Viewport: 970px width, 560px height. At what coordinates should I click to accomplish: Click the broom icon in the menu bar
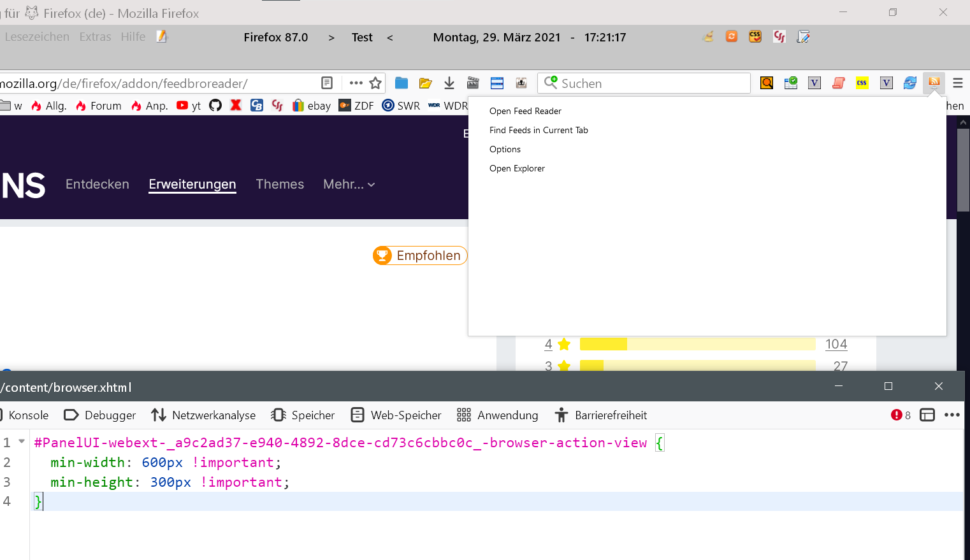tap(708, 37)
